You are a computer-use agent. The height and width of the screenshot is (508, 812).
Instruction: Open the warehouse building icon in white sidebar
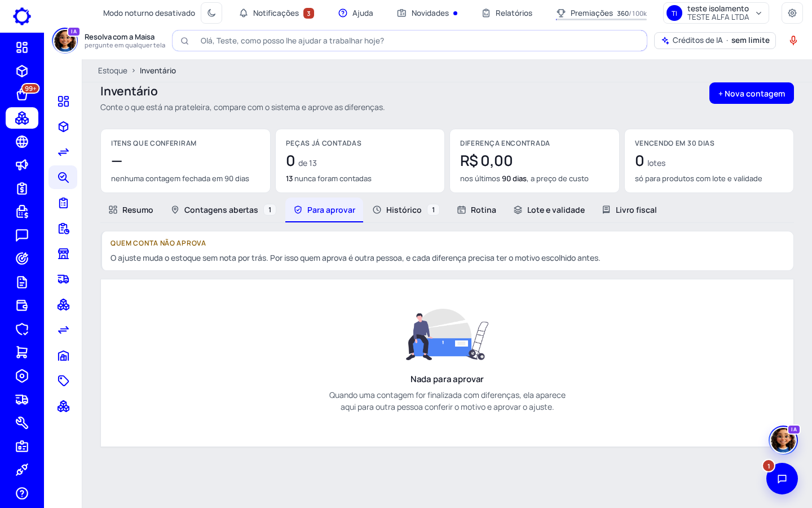[63, 356]
